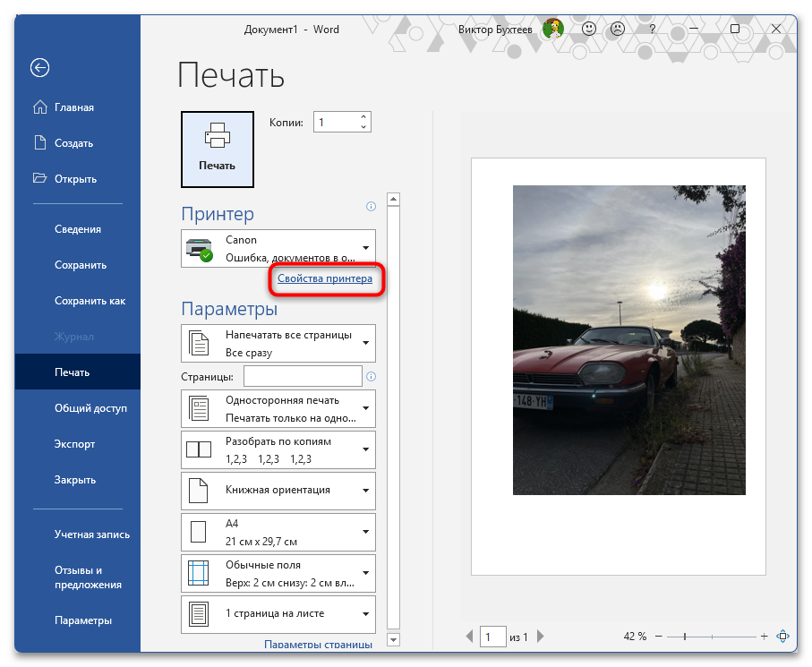The image size is (812, 667).
Task: Open the printer properties link
Action: coord(325,279)
